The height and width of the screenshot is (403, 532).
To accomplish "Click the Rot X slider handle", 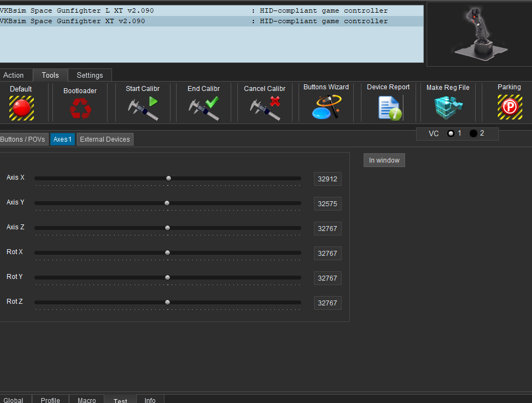I will coord(167,252).
